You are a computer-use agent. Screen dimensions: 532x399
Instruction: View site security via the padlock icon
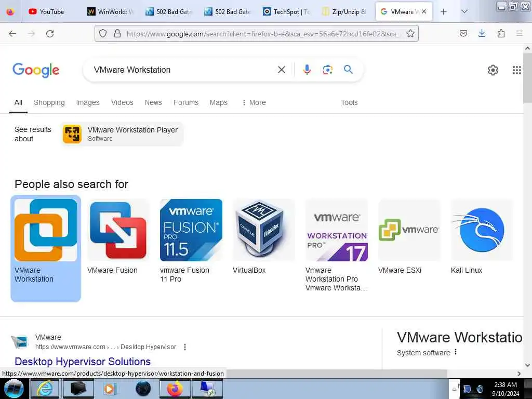(x=117, y=33)
